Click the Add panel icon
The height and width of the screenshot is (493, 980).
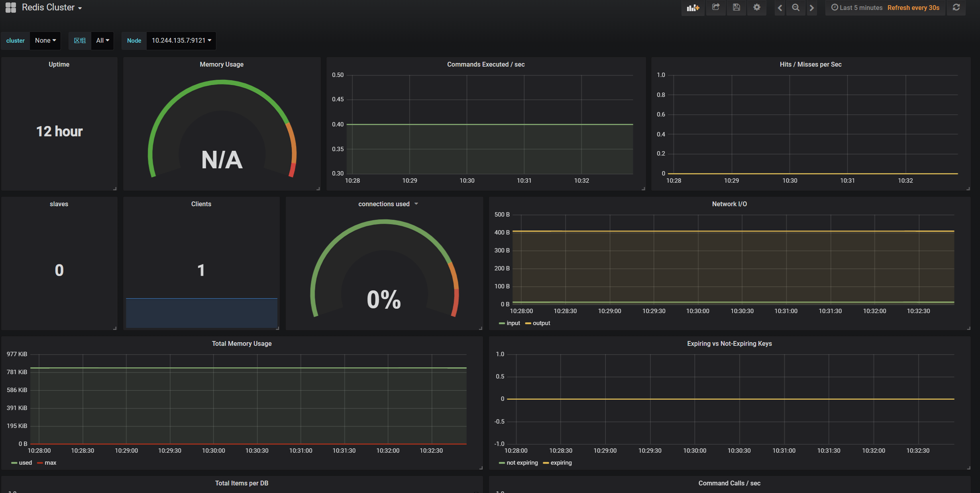pos(693,8)
